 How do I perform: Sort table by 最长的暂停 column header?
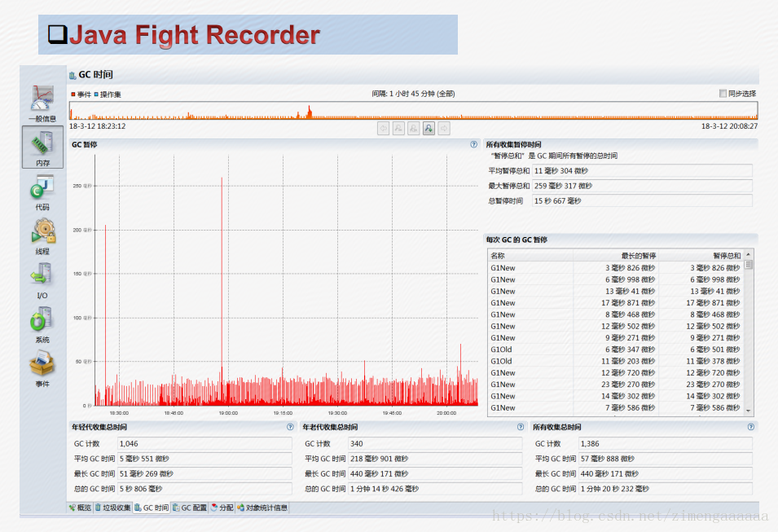coord(616,256)
